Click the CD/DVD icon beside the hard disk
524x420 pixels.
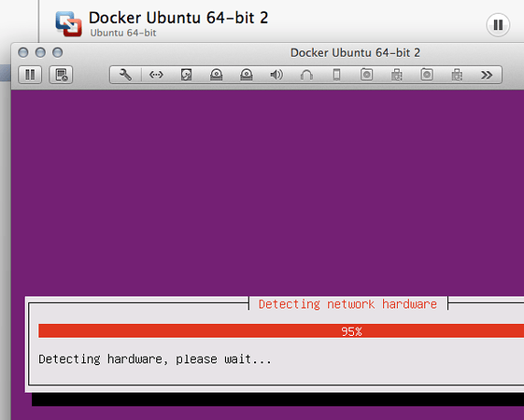216,75
